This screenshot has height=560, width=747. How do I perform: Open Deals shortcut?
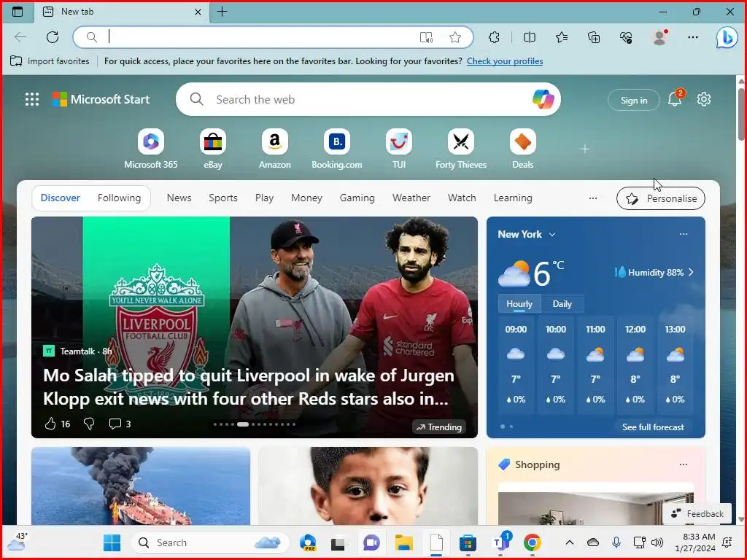tap(522, 149)
